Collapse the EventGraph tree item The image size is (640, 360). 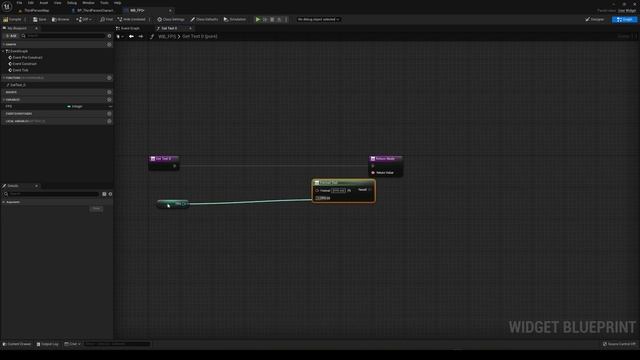tap(3, 51)
